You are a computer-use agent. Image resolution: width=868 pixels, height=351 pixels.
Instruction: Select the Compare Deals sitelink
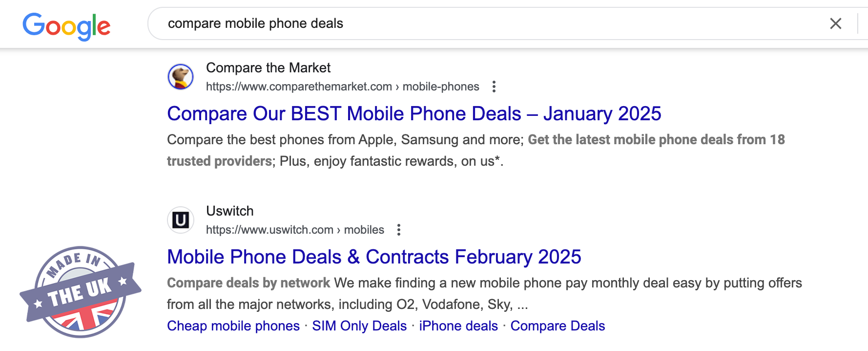click(558, 326)
